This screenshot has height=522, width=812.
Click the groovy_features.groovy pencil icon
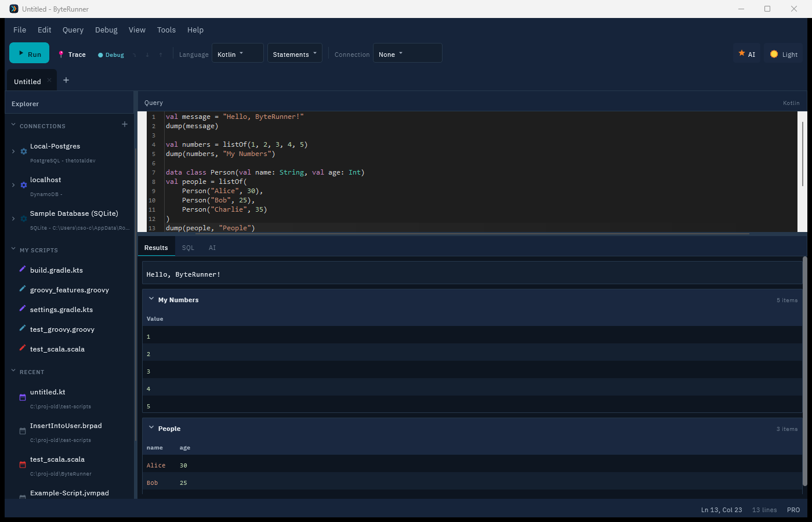(x=23, y=289)
